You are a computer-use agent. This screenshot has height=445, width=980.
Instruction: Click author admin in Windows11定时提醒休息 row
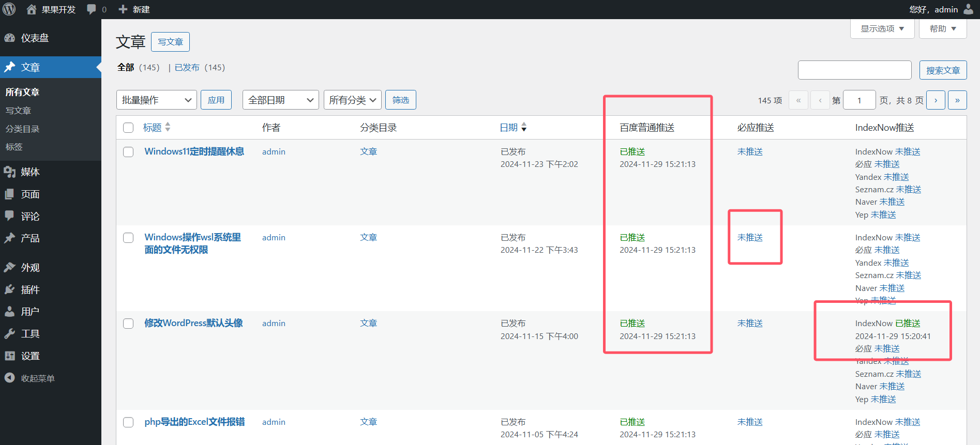click(x=274, y=151)
